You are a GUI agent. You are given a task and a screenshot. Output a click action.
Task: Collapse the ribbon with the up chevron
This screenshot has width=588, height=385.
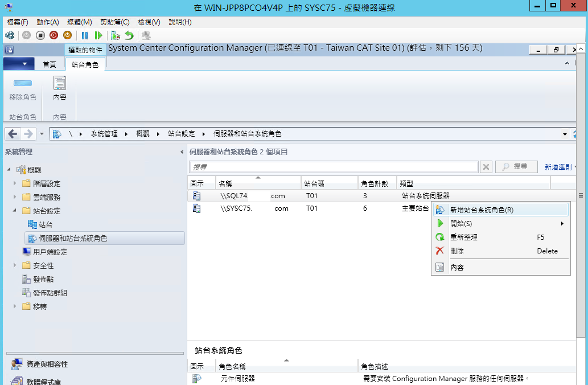567,63
